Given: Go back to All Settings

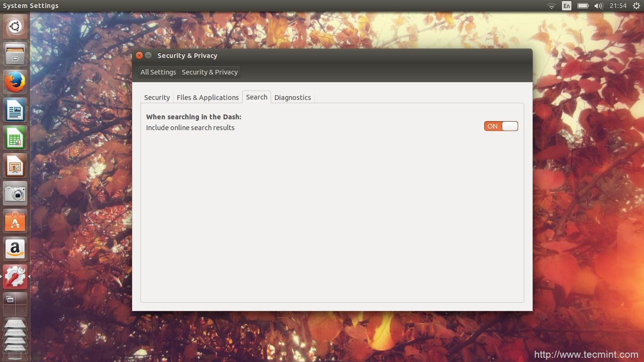Looking at the screenshot, I should pos(158,72).
